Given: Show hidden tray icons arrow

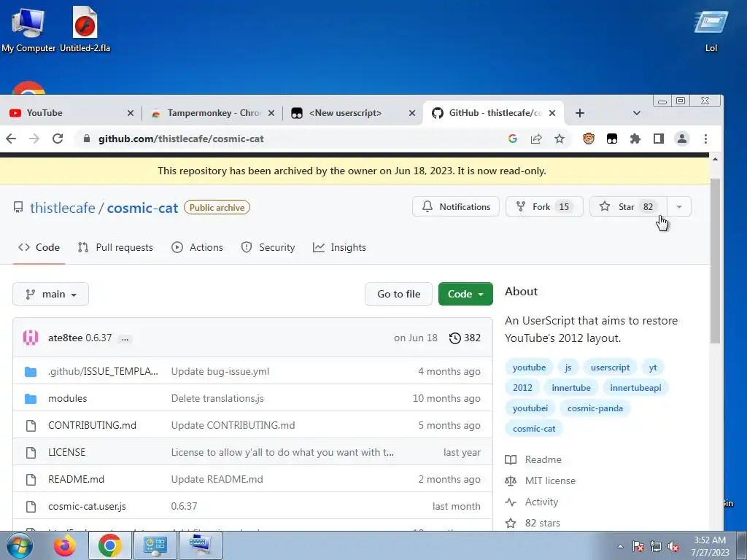Looking at the screenshot, I should click(620, 547).
